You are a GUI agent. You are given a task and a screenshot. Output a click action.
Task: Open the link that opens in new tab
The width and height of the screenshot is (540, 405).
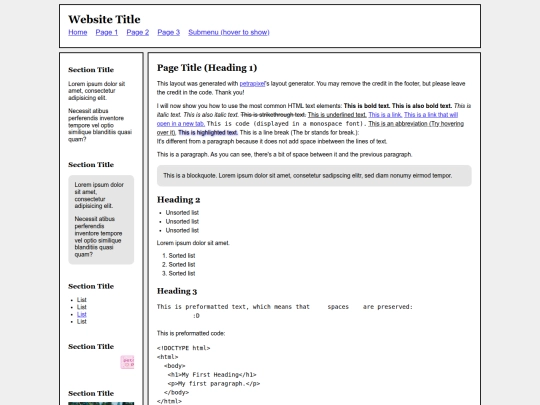[x=431, y=115]
